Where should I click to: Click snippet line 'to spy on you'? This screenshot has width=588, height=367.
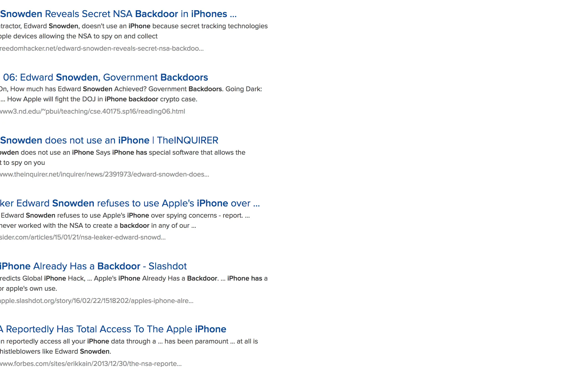pos(24,163)
